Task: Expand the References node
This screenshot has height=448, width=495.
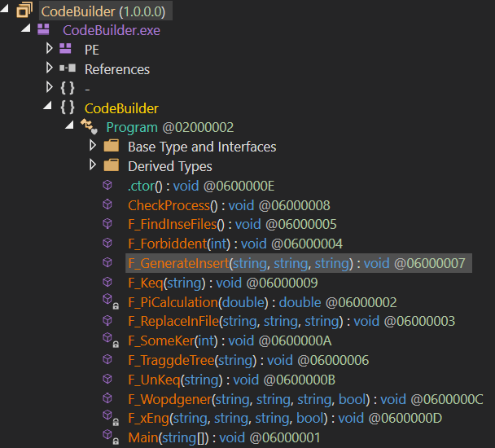Action: (50, 69)
